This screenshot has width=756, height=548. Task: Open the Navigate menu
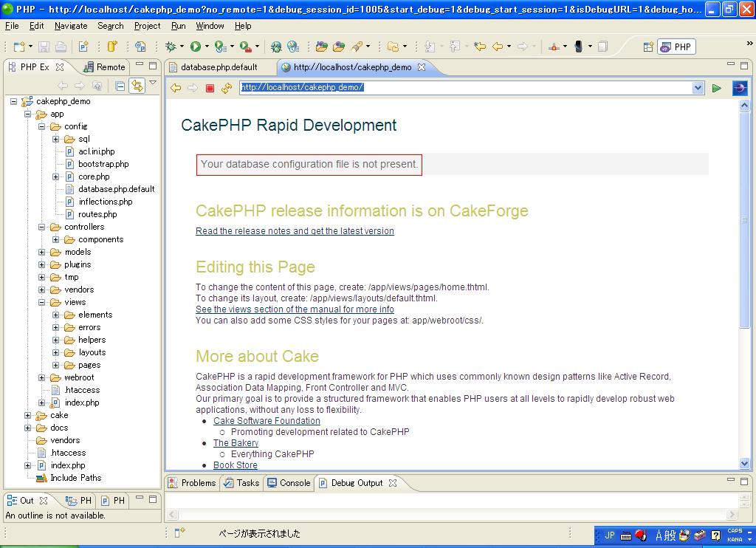click(71, 26)
